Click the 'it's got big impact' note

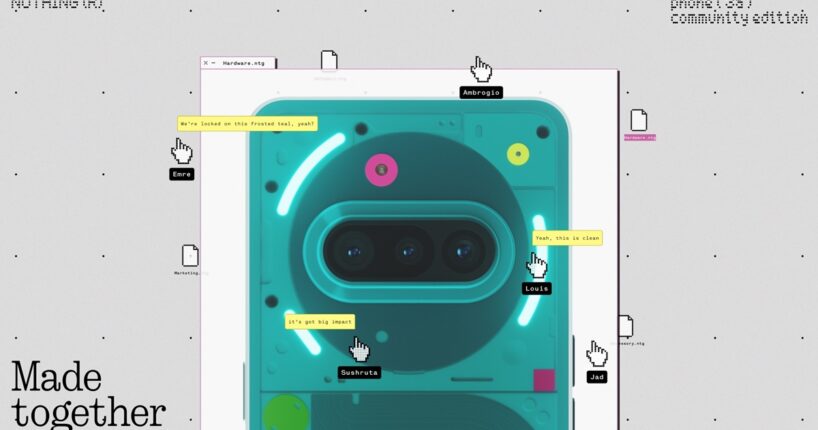point(319,322)
